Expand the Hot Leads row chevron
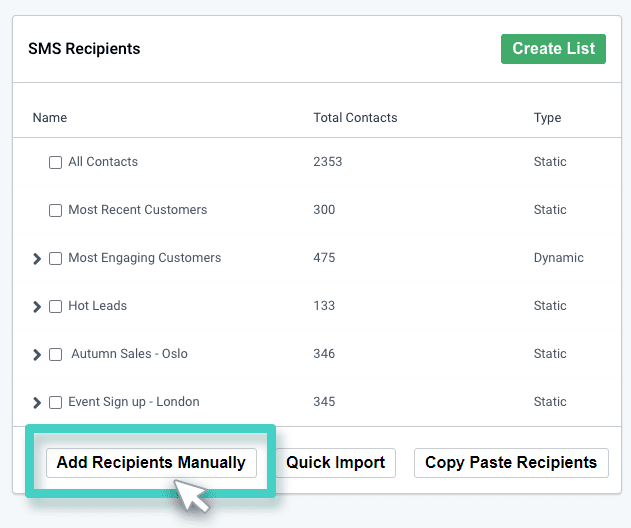 [37, 306]
